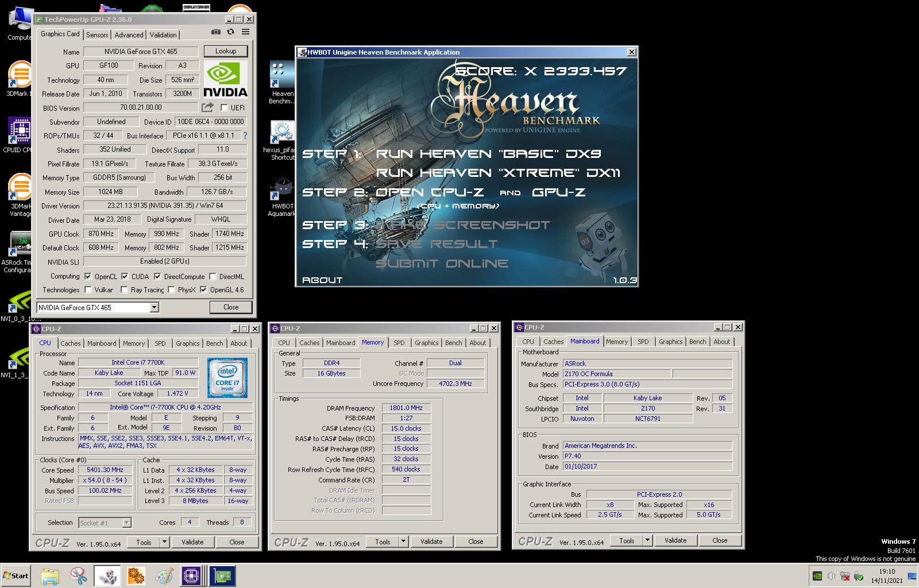This screenshot has height=588, width=919.
Task: Click the Bus Interface question mark help
Action: 245,136
